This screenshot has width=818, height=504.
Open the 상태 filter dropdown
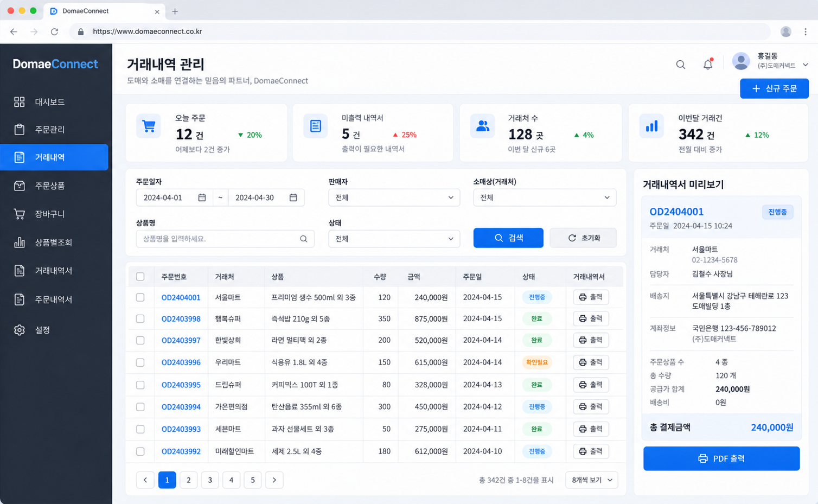click(x=394, y=239)
